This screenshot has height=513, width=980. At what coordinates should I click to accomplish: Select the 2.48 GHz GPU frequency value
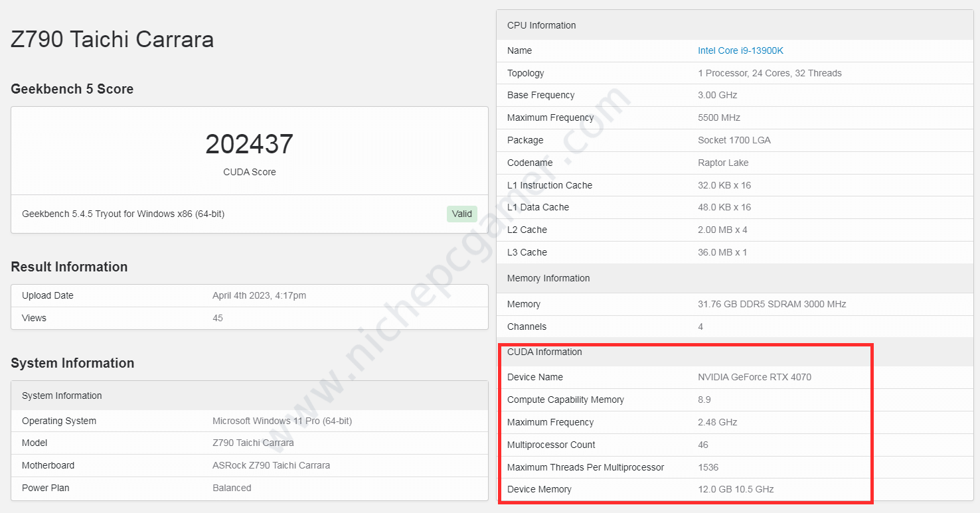coord(718,422)
